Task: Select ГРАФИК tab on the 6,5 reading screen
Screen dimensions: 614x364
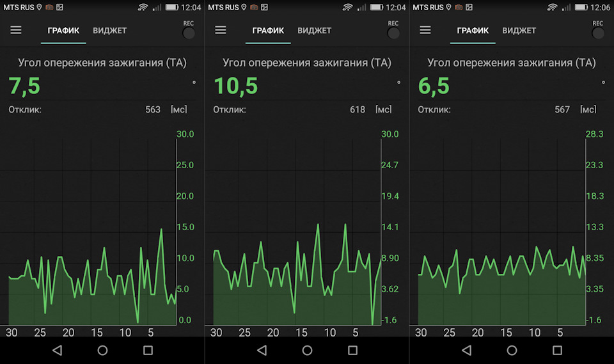Action: click(473, 31)
